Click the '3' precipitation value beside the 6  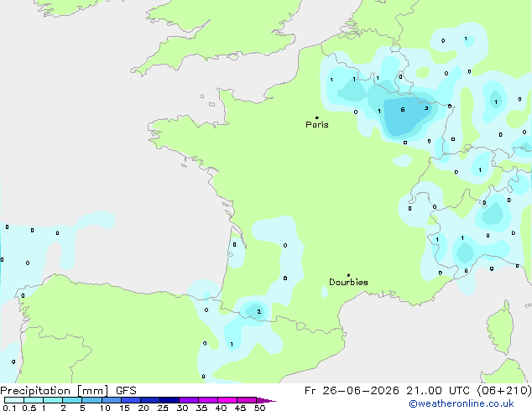point(426,108)
